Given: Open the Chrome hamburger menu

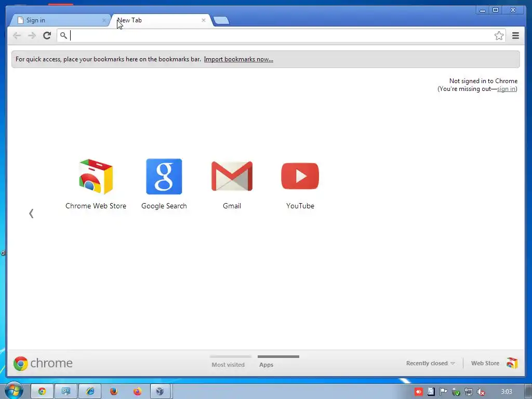Looking at the screenshot, I should (x=515, y=36).
